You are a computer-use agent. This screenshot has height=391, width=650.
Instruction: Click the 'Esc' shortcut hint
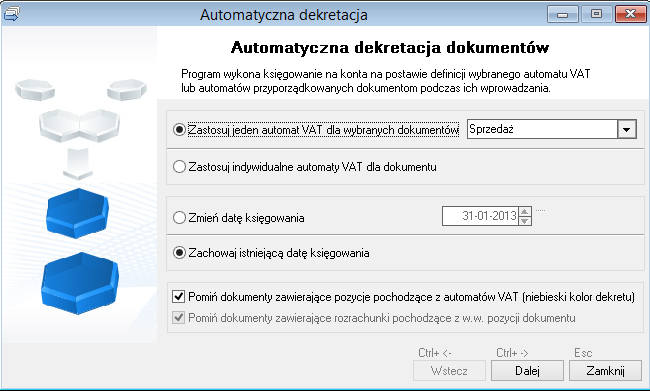(x=583, y=353)
